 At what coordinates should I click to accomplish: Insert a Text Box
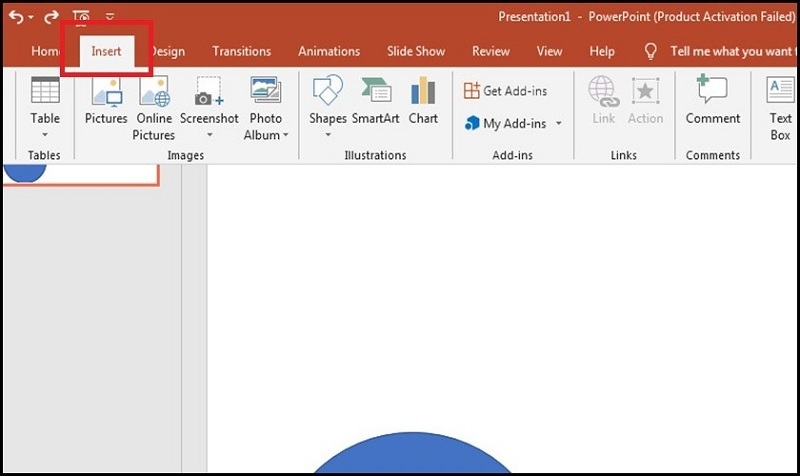coord(780,107)
